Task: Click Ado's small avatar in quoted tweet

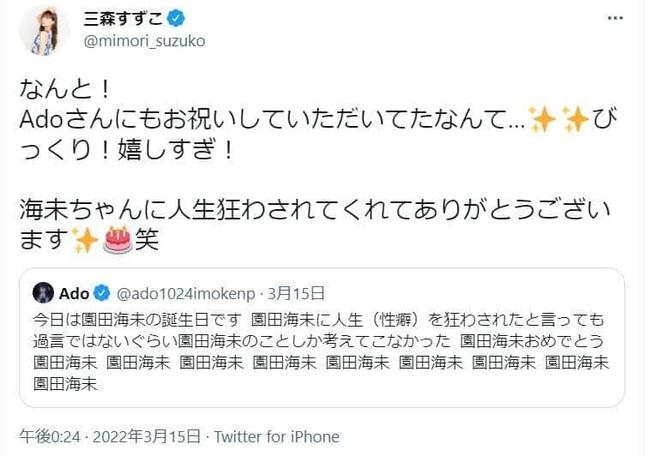Action: point(43,294)
